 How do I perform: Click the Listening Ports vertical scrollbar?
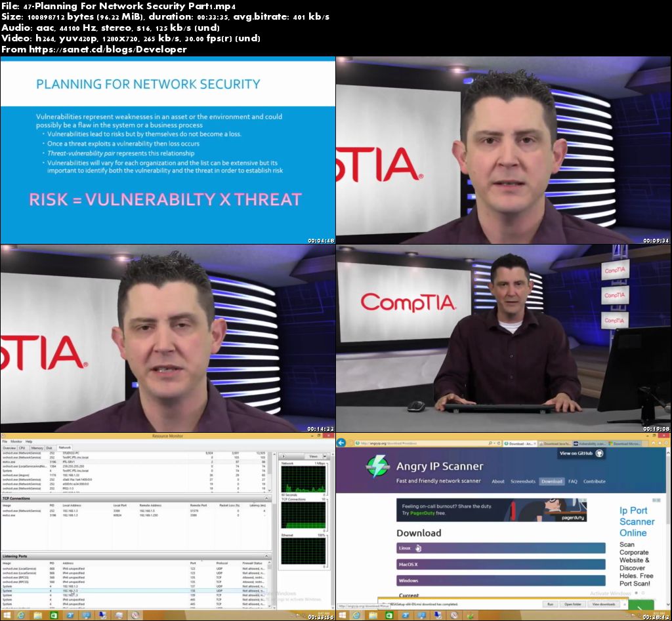[269, 584]
